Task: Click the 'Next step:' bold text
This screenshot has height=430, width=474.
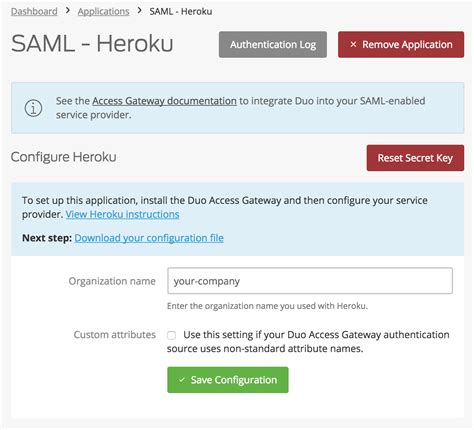Action: (47, 238)
